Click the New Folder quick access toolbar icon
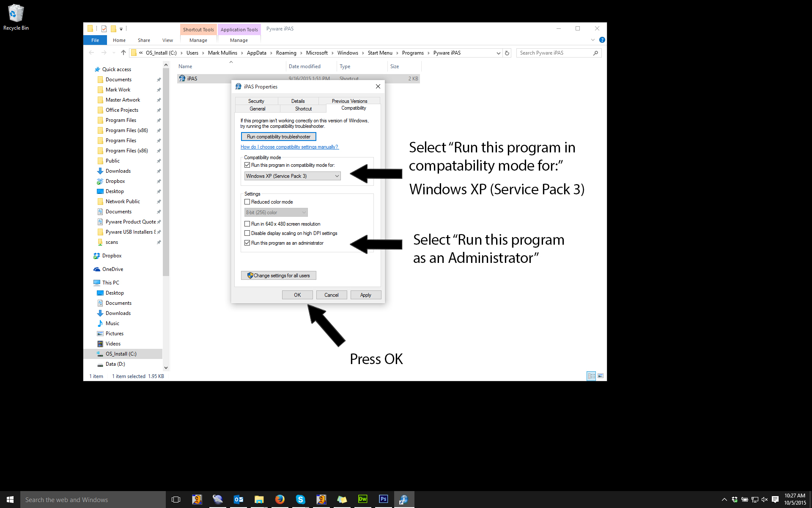 pos(113,29)
